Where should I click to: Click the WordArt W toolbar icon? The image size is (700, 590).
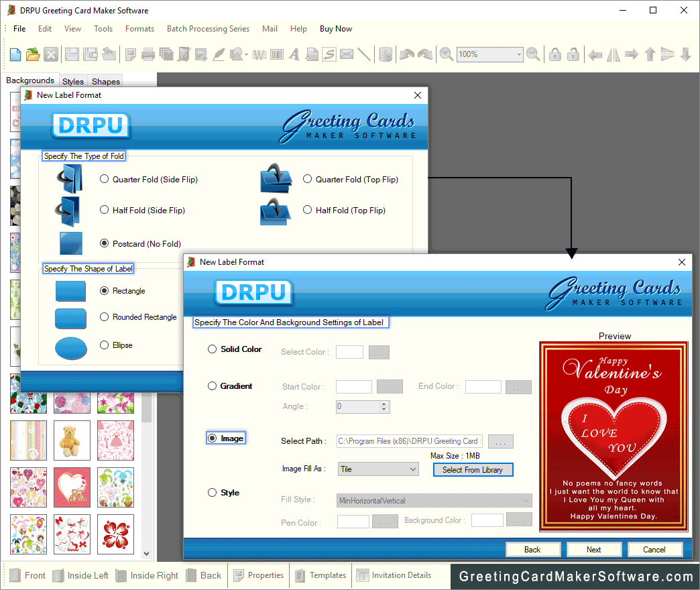(259, 54)
